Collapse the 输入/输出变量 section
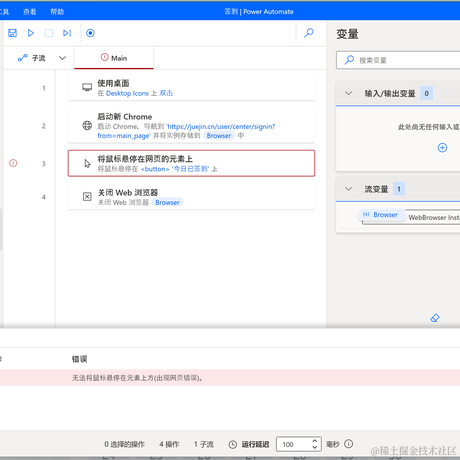Viewport: 460px width, 460px height. point(349,93)
